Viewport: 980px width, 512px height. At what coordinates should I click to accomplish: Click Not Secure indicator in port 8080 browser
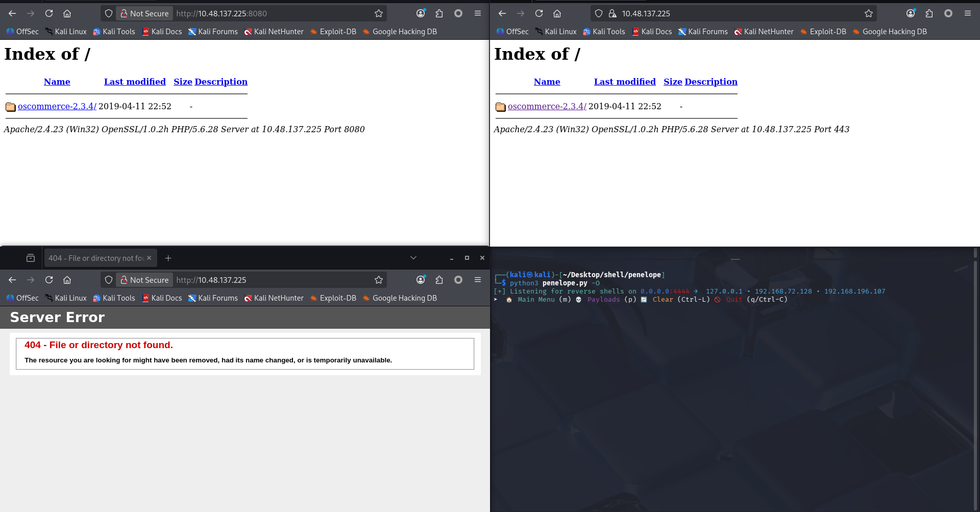[x=144, y=13]
